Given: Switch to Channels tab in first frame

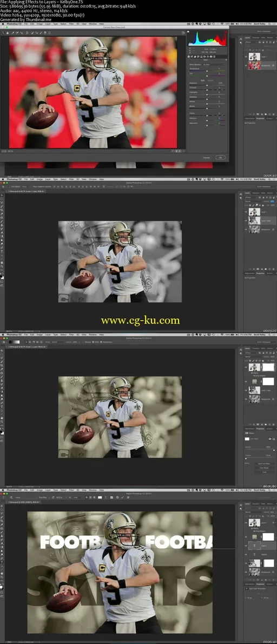Looking at the screenshot, I should [255, 37].
